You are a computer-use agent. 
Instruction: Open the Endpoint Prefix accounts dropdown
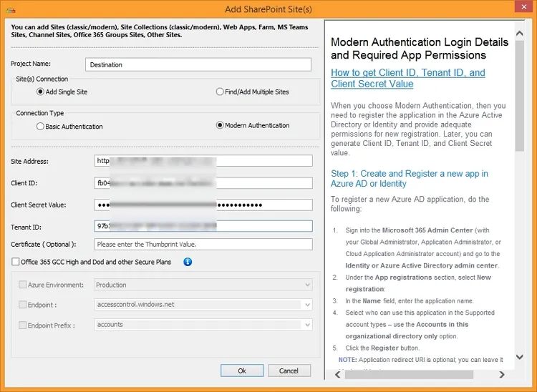(x=203, y=325)
